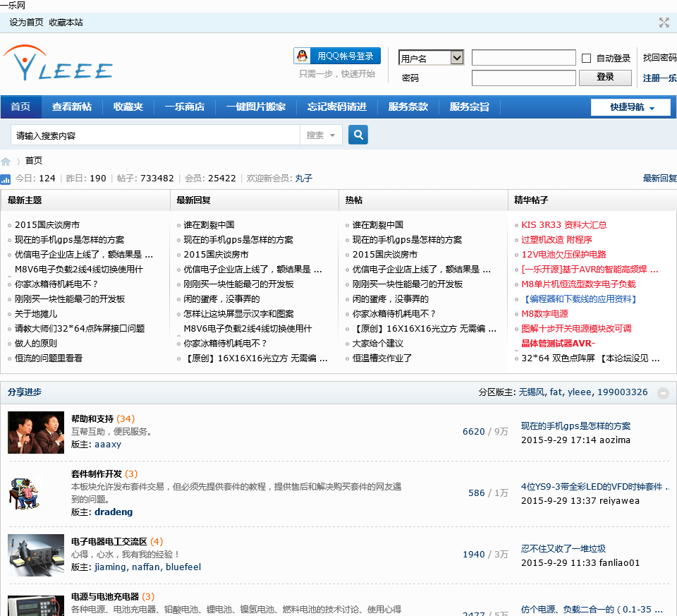Focus the password input field
677x616 pixels.
524,78
